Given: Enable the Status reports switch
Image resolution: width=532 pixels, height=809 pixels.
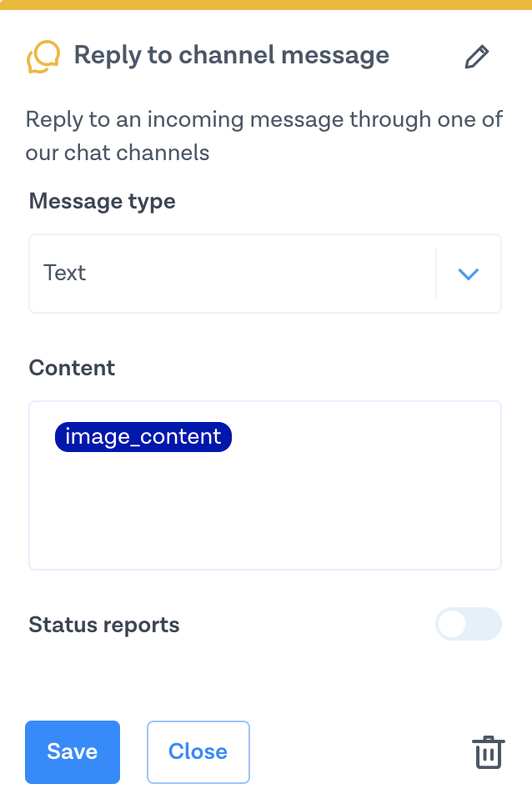Looking at the screenshot, I should [468, 624].
